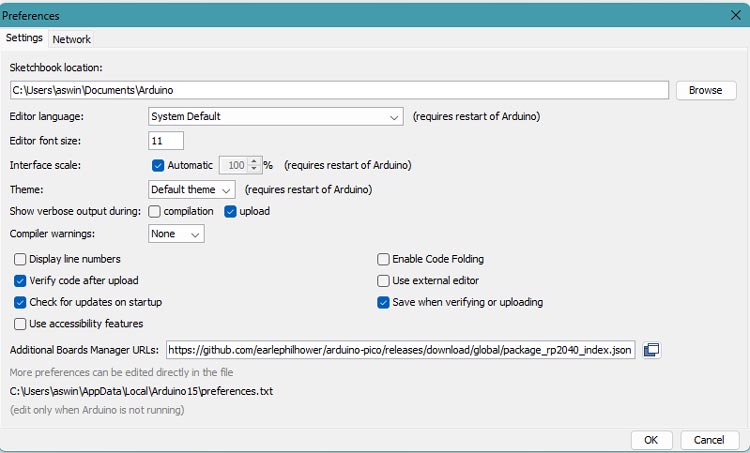The image size is (750, 453).
Task: Open the Compiler warnings dropdown
Action: [x=176, y=234]
